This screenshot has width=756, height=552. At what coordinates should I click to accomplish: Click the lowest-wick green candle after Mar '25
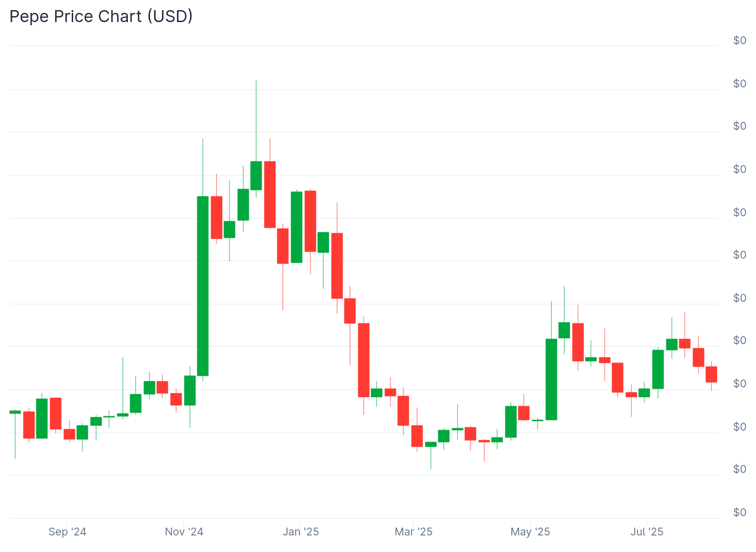431,444
